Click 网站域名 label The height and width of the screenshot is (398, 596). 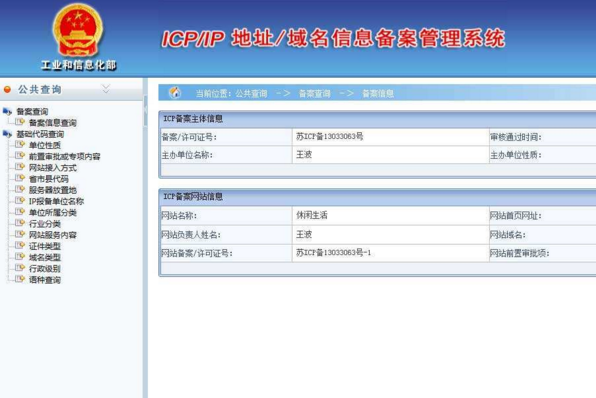click(508, 235)
